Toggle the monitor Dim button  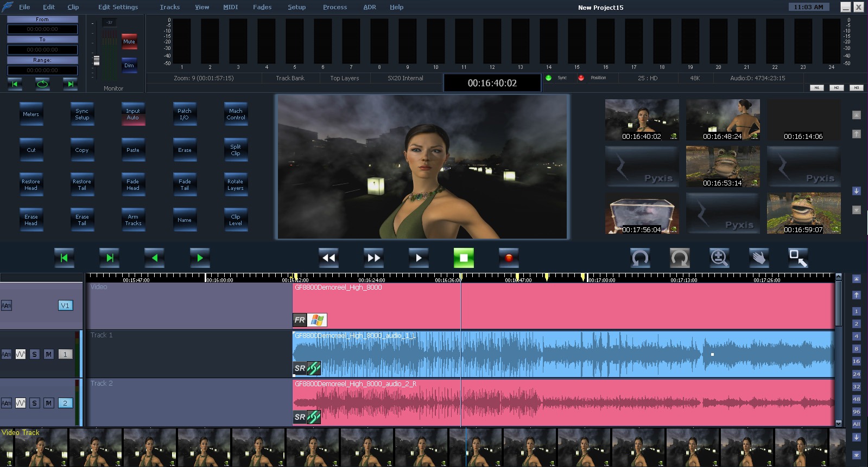coord(129,65)
